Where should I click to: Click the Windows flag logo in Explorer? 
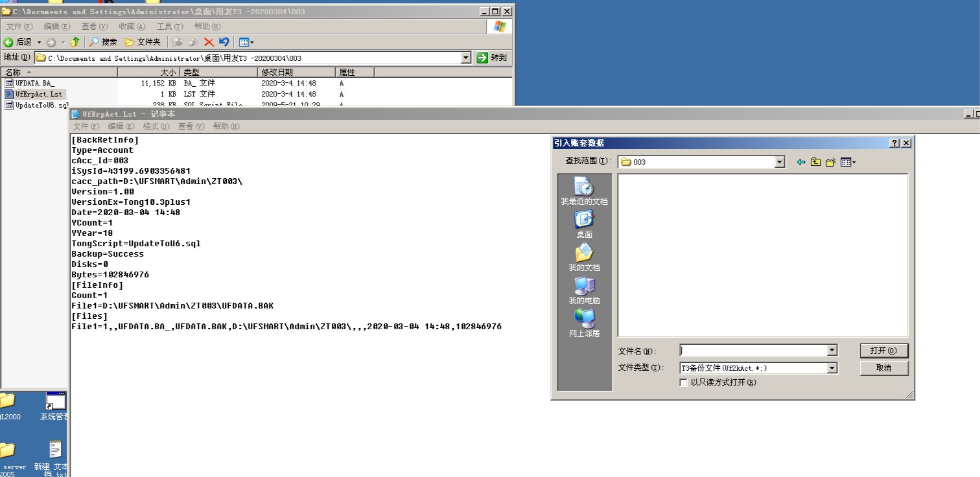coord(499,27)
